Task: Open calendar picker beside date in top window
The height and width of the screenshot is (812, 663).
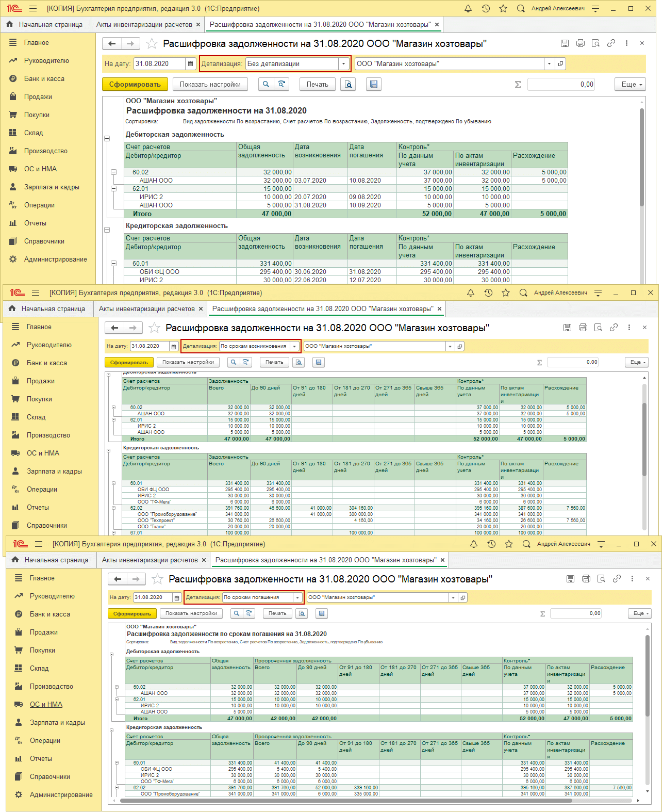Action: (x=191, y=64)
